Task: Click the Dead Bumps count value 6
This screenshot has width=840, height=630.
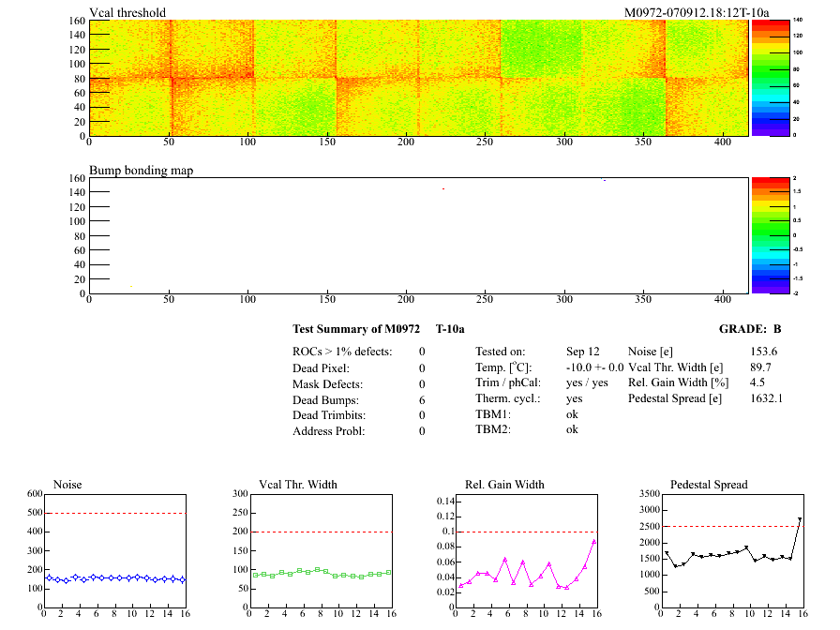Action: [422, 399]
